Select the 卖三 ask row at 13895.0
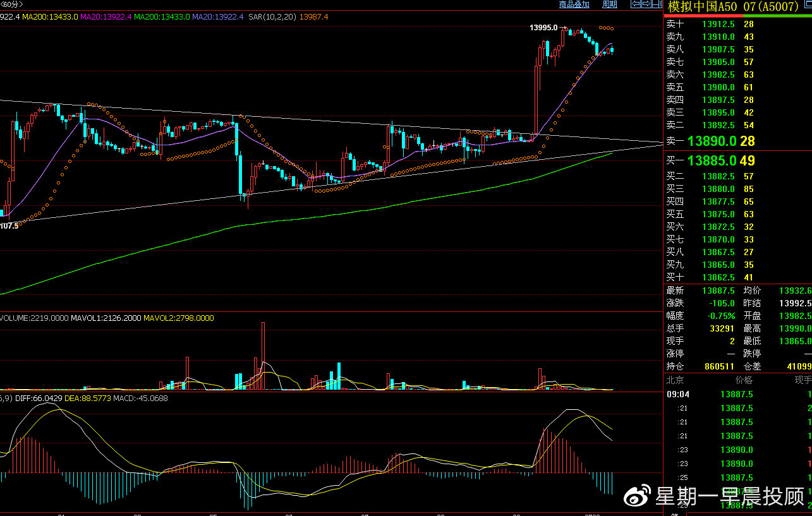The height and width of the screenshot is (516, 812). (737, 112)
